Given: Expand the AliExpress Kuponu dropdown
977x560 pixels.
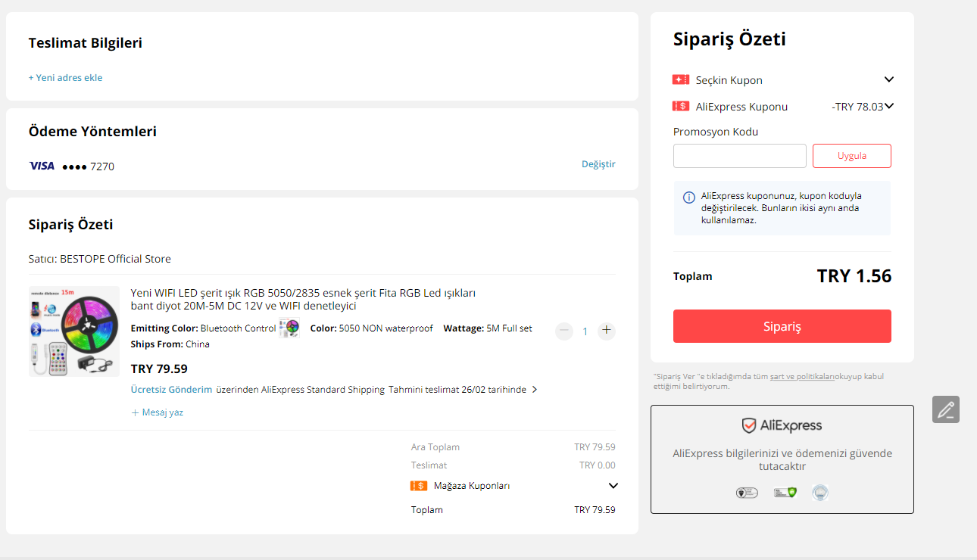Looking at the screenshot, I should tap(889, 106).
